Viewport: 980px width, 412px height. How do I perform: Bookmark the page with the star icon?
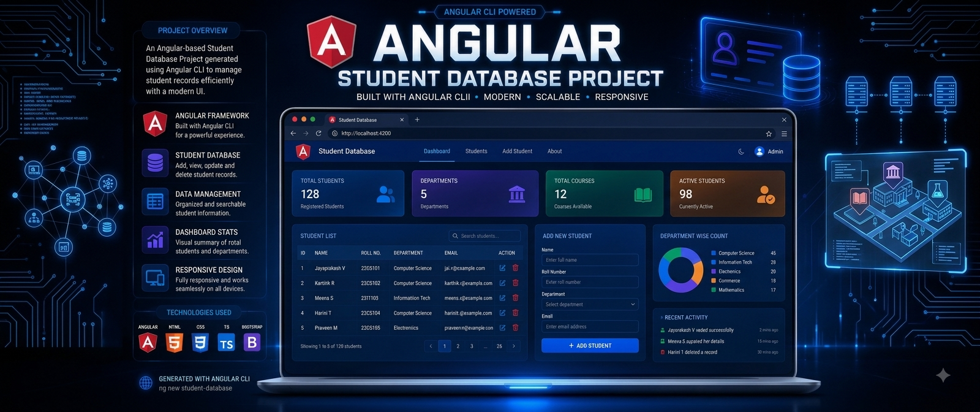click(x=769, y=133)
